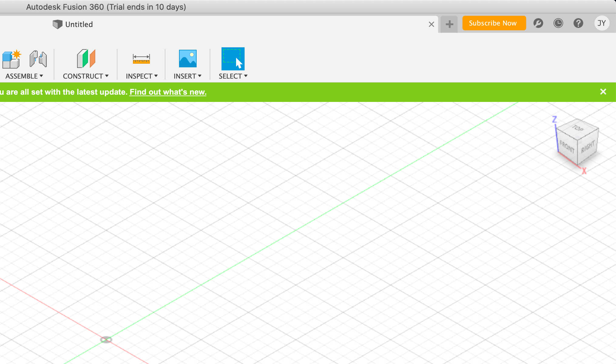Image resolution: width=616 pixels, height=364 pixels.
Task: Select the Inspect measure ruler icon
Action: tap(141, 59)
